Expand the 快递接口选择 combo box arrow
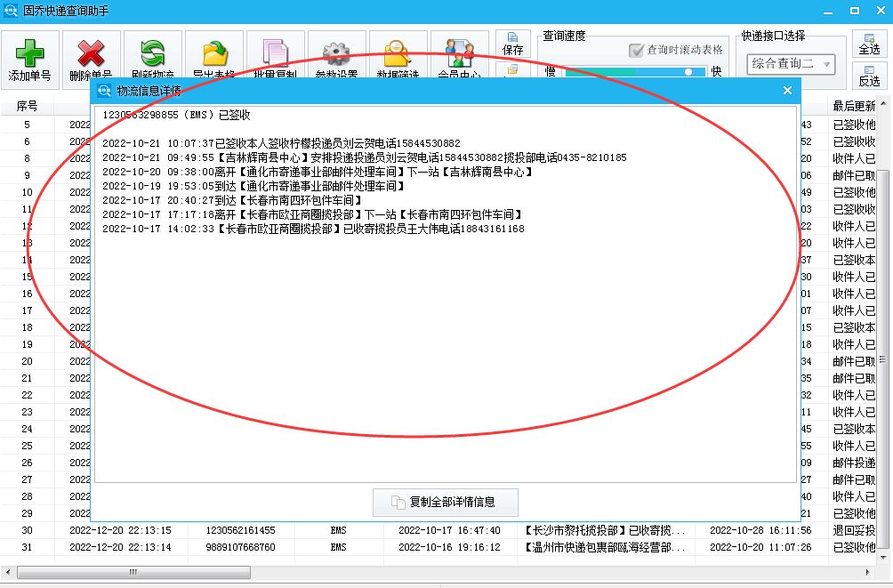The height and width of the screenshot is (588, 893). tap(827, 64)
